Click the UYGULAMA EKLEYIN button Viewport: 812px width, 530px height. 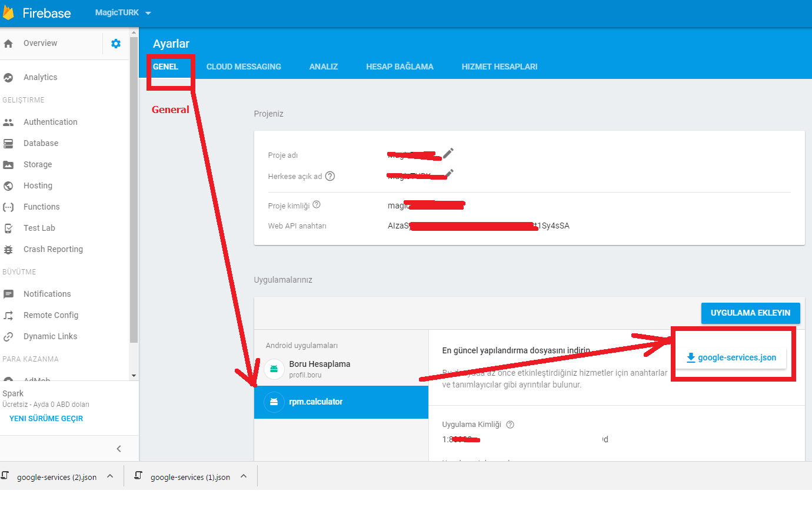(751, 313)
